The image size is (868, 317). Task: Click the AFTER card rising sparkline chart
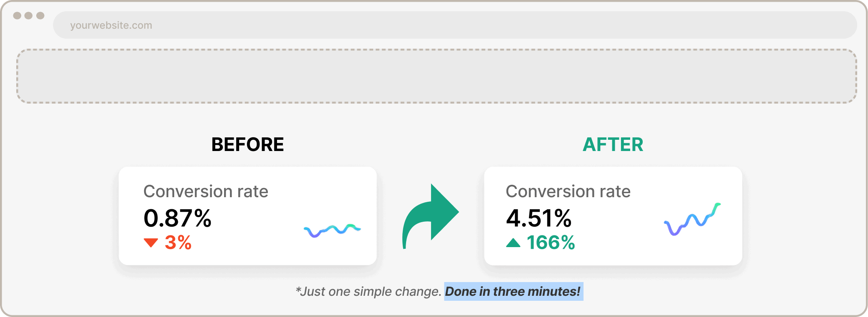(x=692, y=219)
